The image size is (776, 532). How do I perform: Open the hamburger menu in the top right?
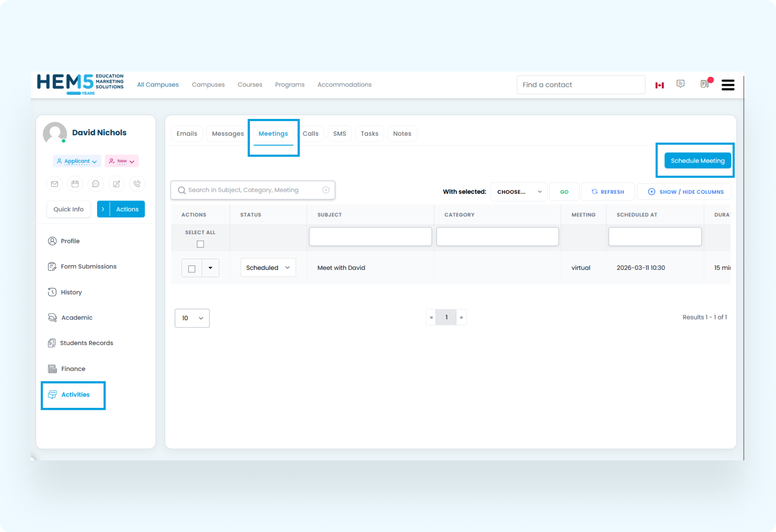(x=728, y=85)
